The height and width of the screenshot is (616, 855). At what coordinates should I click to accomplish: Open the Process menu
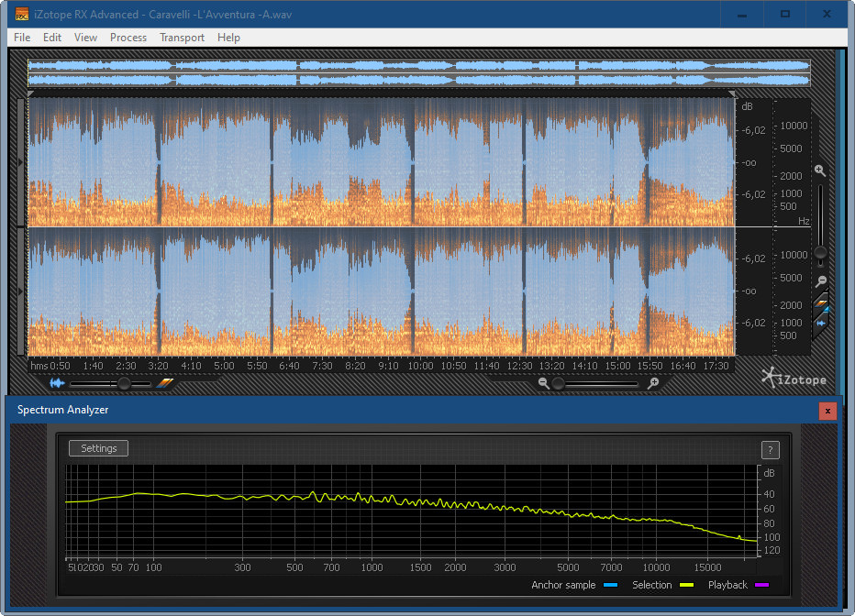click(x=128, y=38)
